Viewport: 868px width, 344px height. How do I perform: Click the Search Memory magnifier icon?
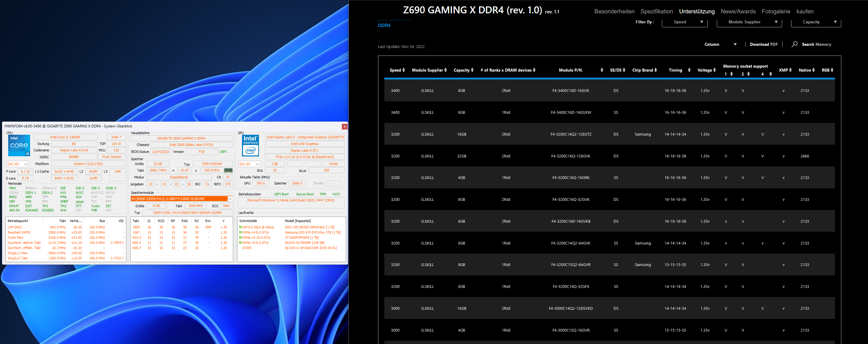click(794, 44)
